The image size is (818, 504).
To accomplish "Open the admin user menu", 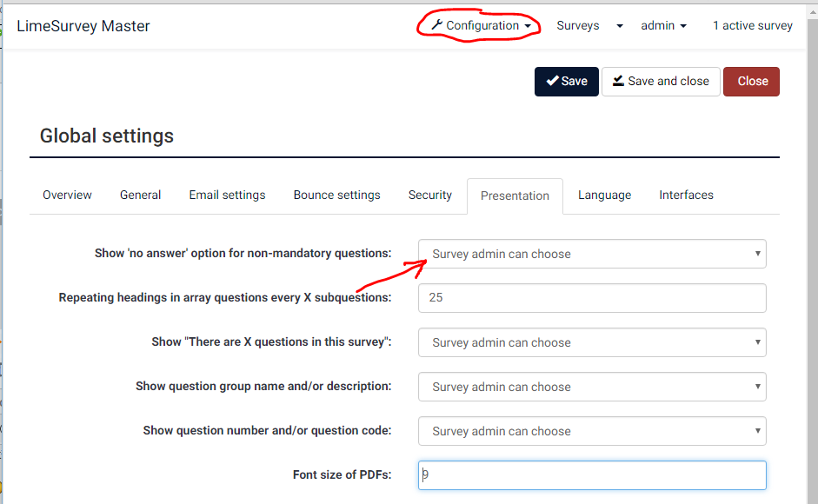I will tap(663, 26).
